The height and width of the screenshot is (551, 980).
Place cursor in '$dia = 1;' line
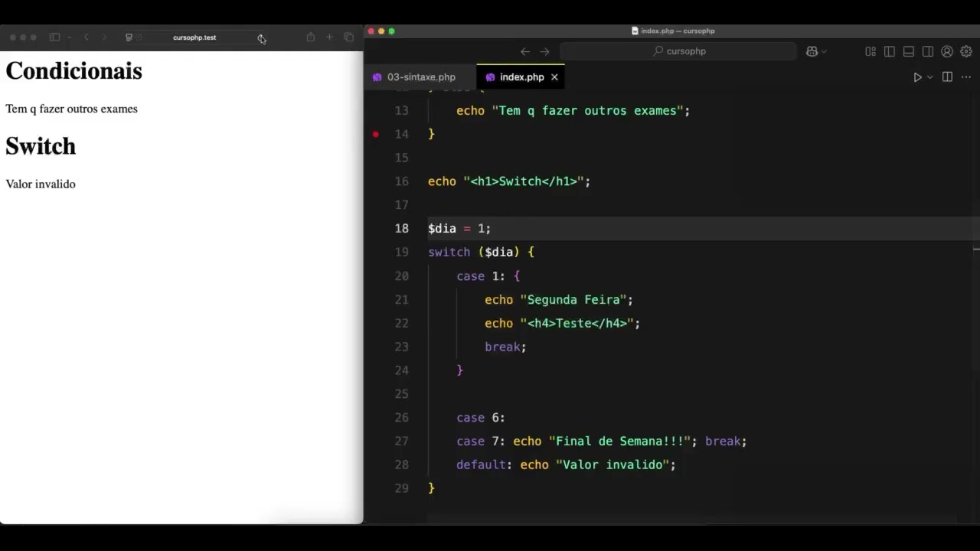click(x=459, y=228)
